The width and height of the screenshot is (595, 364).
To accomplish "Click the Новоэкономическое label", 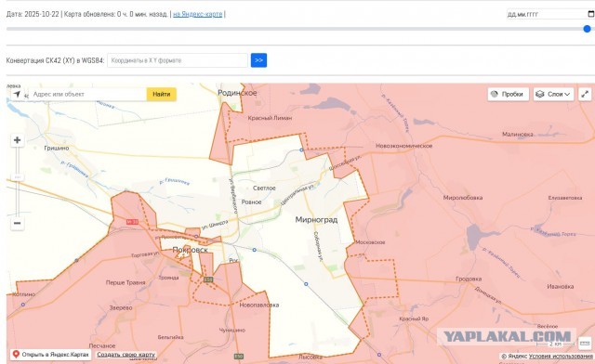I will (403, 146).
